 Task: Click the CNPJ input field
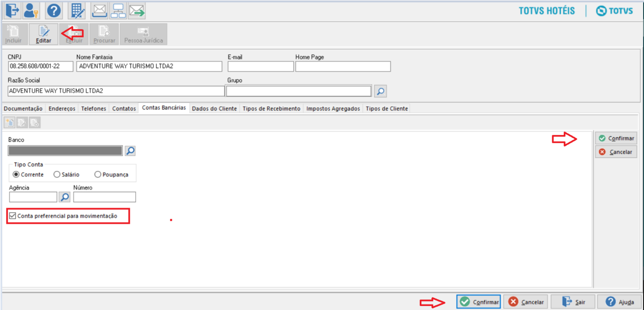[x=41, y=66]
